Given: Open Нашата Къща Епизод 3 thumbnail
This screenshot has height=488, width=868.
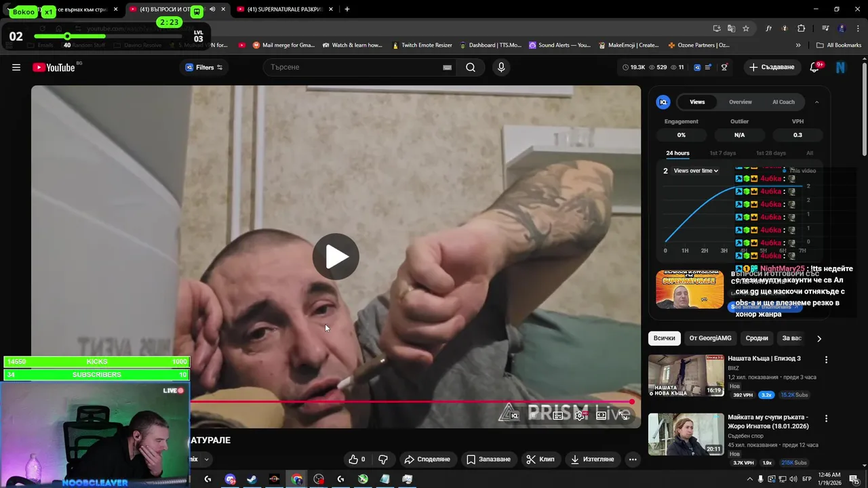Looking at the screenshot, I should point(686,375).
